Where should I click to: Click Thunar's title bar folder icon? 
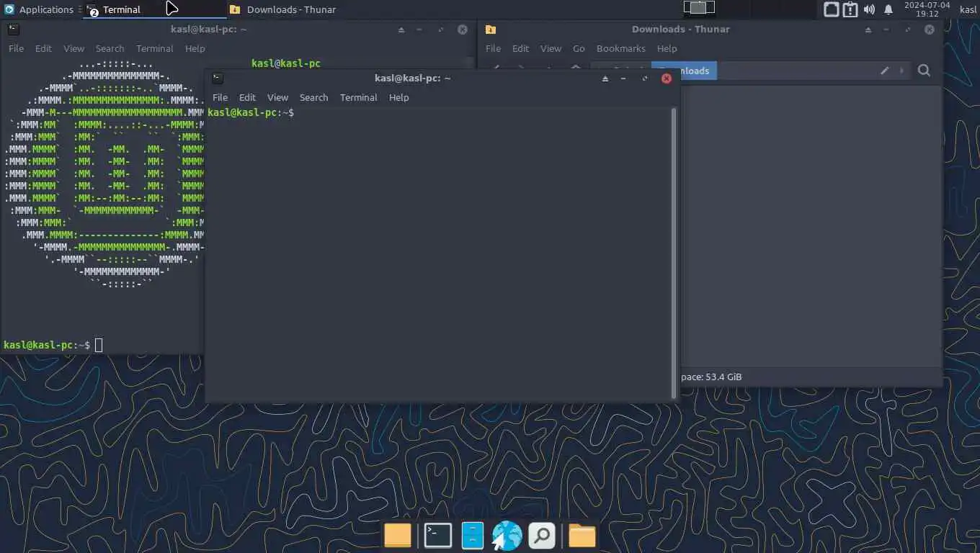[x=491, y=30]
